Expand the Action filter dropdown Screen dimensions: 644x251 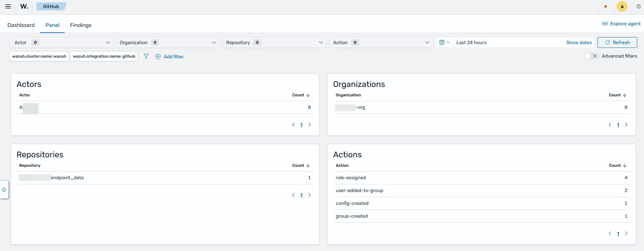pos(381,42)
